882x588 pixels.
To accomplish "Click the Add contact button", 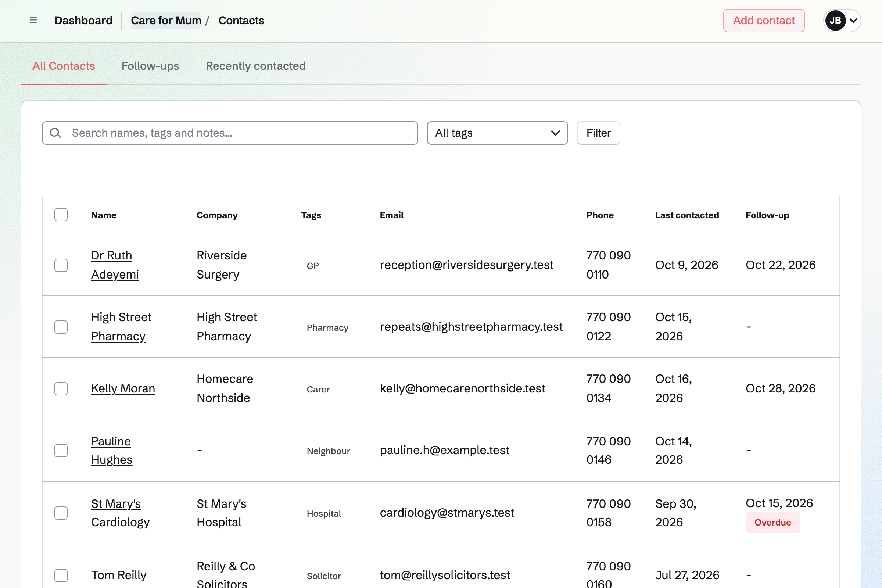I will point(764,20).
